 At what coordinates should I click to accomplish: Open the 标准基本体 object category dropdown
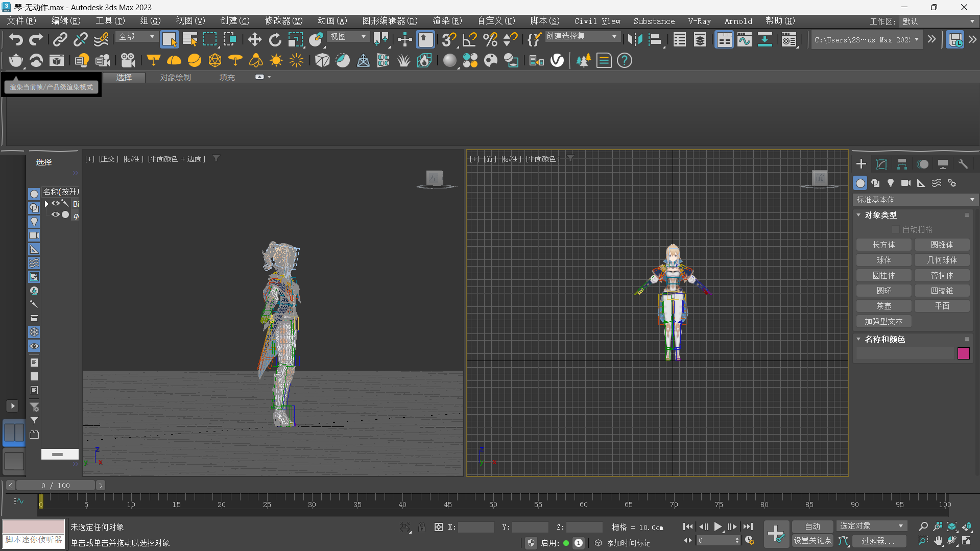click(x=915, y=200)
